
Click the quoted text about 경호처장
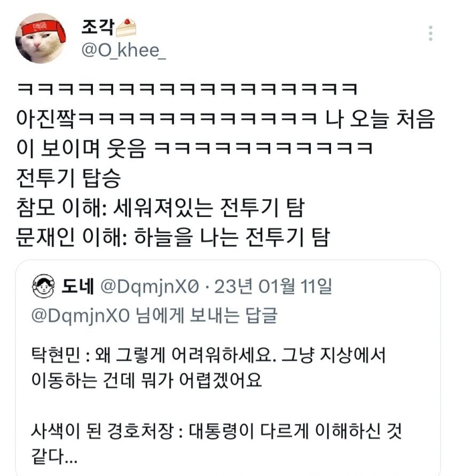point(216,443)
